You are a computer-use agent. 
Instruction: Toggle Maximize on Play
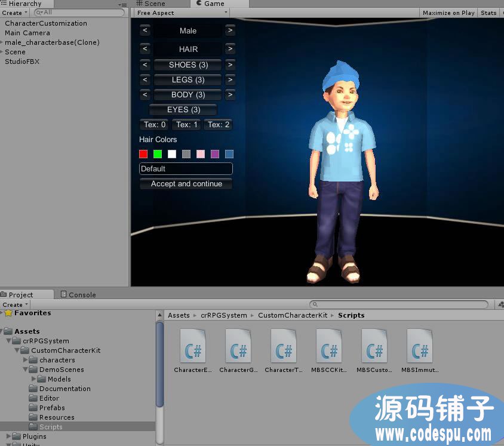(448, 13)
